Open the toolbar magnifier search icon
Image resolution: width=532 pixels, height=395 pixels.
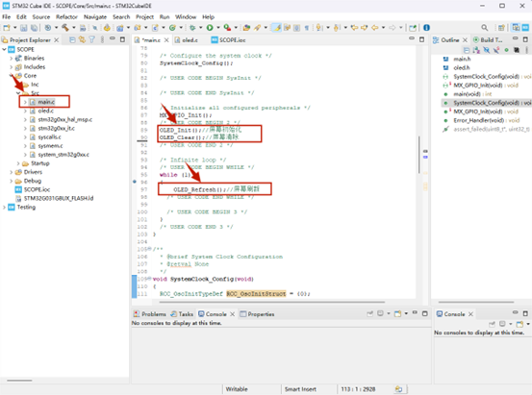pos(485,28)
